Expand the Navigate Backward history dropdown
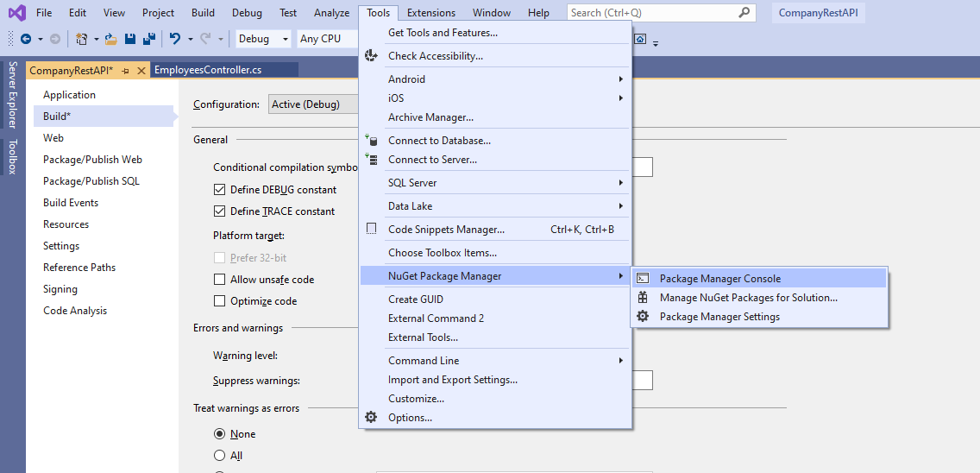 pos(41,39)
